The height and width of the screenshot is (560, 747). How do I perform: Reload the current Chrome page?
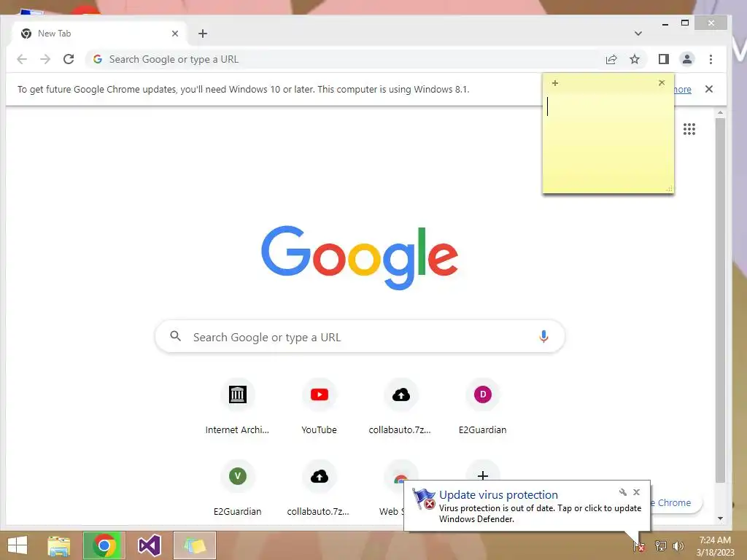click(69, 59)
